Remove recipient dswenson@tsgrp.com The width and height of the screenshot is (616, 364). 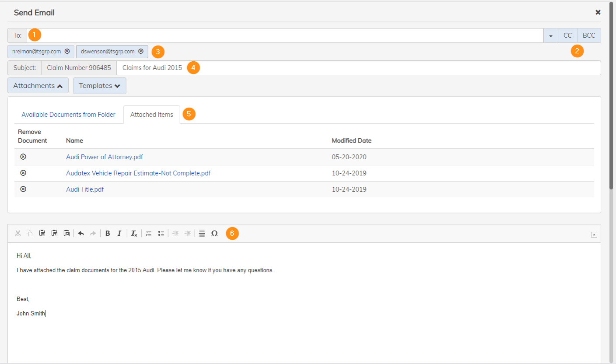(141, 51)
